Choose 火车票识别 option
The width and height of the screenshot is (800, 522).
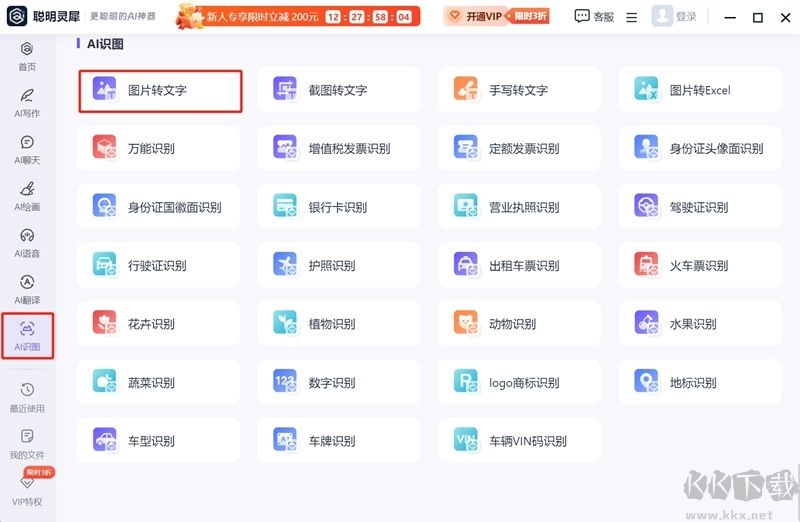700,265
